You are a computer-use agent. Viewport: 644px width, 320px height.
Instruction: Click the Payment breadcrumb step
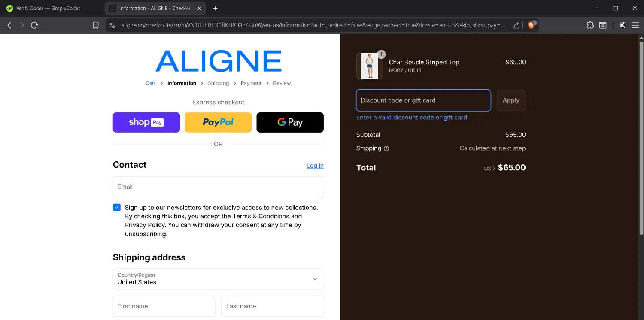pyautogui.click(x=251, y=83)
